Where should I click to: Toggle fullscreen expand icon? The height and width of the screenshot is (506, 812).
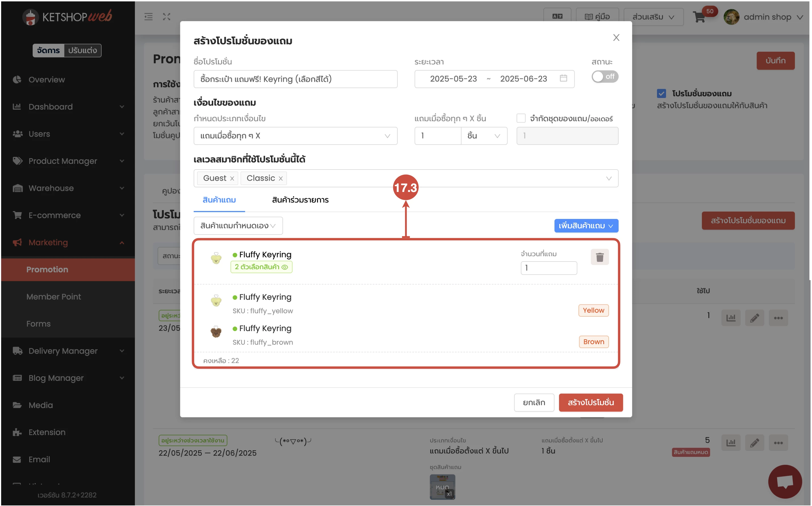point(167,17)
